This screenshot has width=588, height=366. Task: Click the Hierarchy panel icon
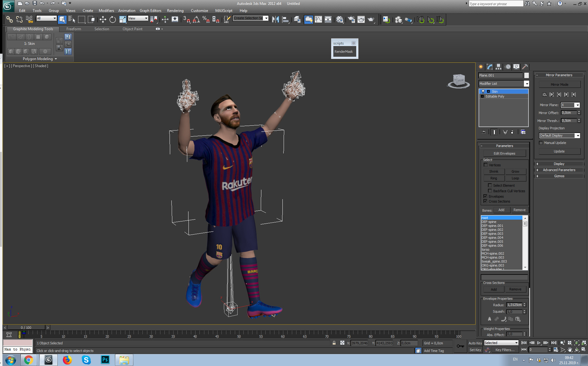coord(498,67)
